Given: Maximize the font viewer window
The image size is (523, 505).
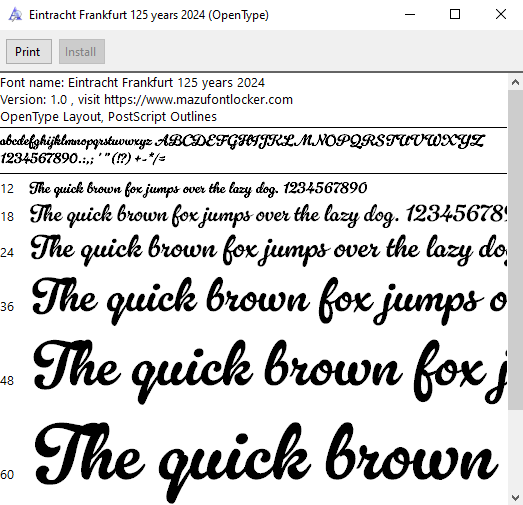Looking at the screenshot, I should pos(455,15).
